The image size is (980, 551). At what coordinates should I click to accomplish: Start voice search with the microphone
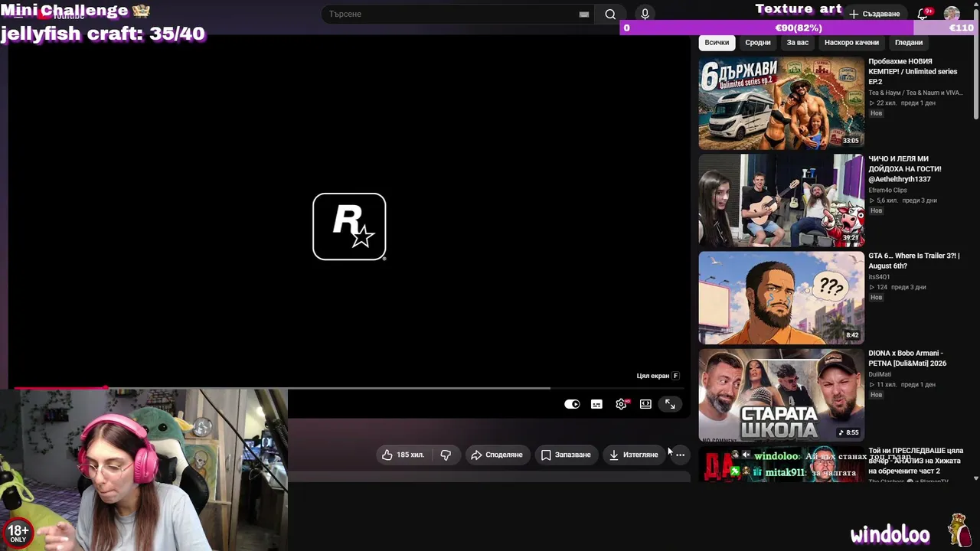point(645,14)
